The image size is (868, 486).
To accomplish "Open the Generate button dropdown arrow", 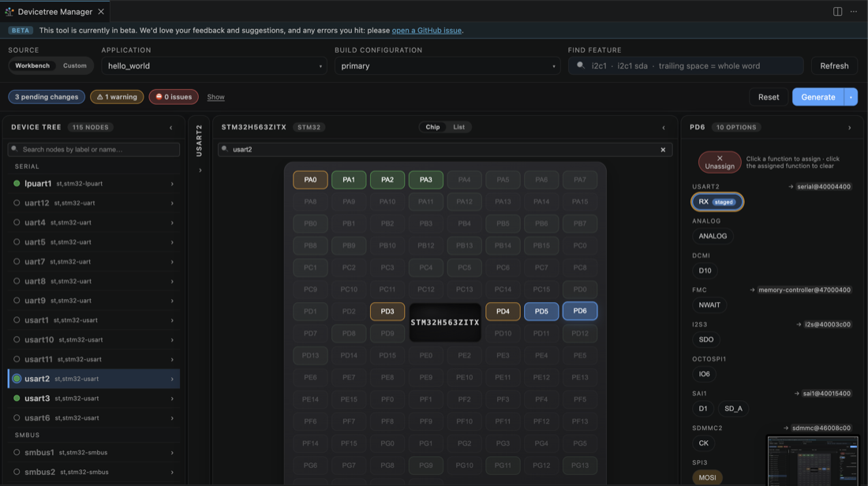I will tap(851, 97).
